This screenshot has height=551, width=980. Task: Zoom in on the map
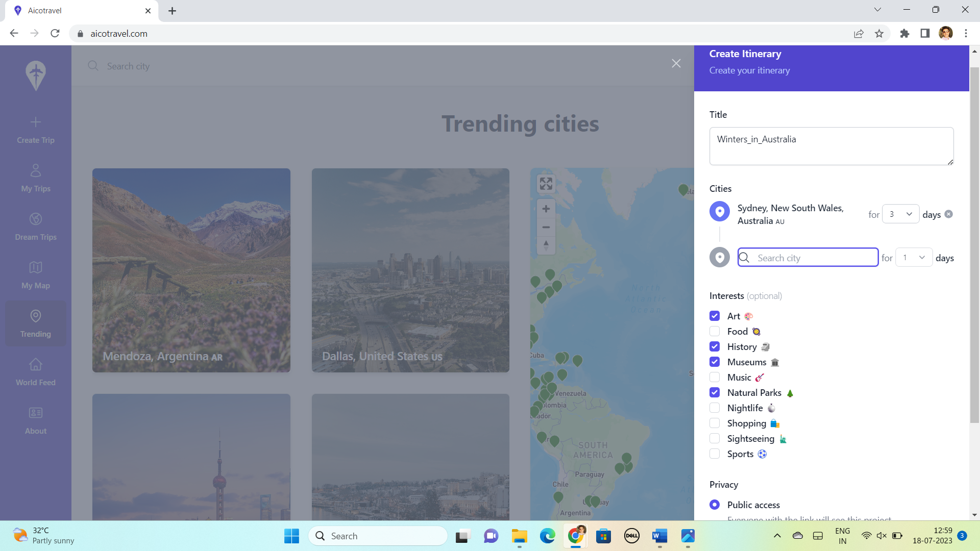tap(546, 209)
